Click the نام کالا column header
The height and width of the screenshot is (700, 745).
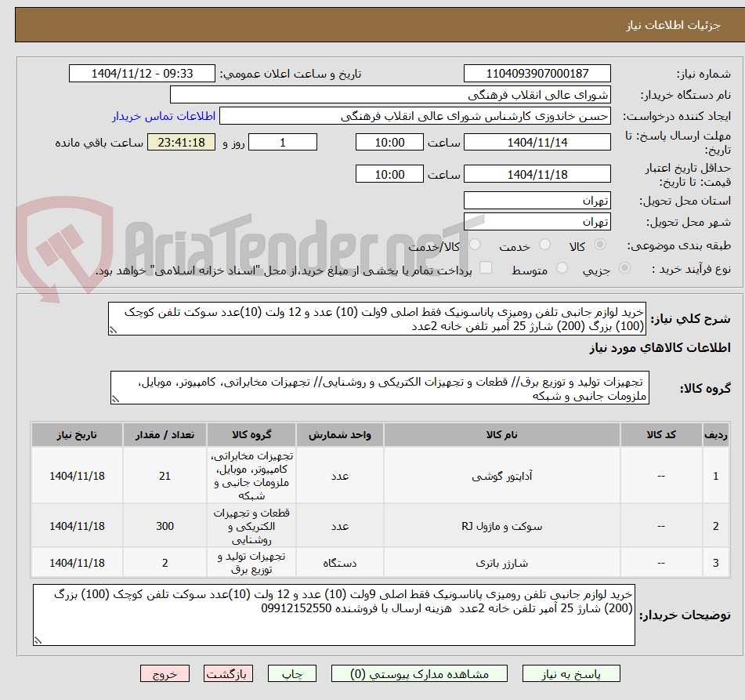coord(501,434)
